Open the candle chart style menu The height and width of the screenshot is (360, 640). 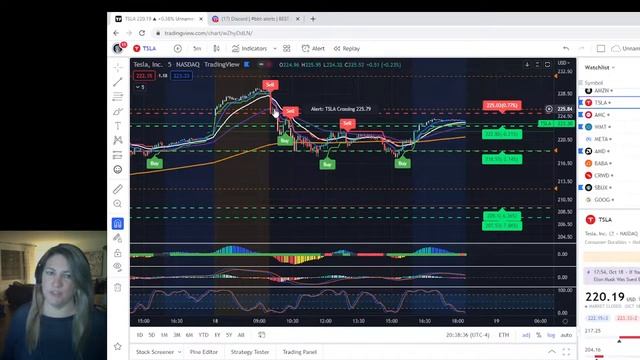(217, 48)
